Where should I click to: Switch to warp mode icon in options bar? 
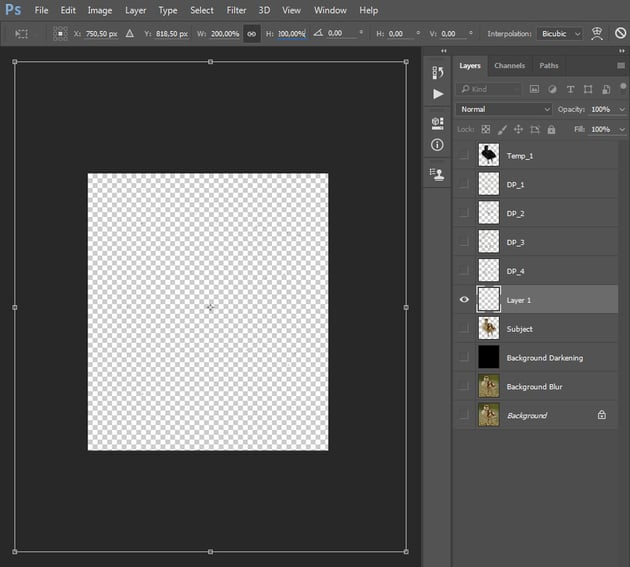coord(597,33)
